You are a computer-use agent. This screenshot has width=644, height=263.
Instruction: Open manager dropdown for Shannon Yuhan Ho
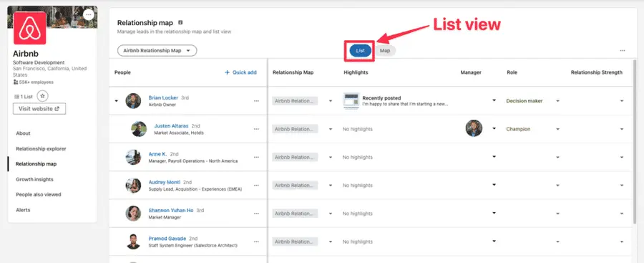coord(494,213)
